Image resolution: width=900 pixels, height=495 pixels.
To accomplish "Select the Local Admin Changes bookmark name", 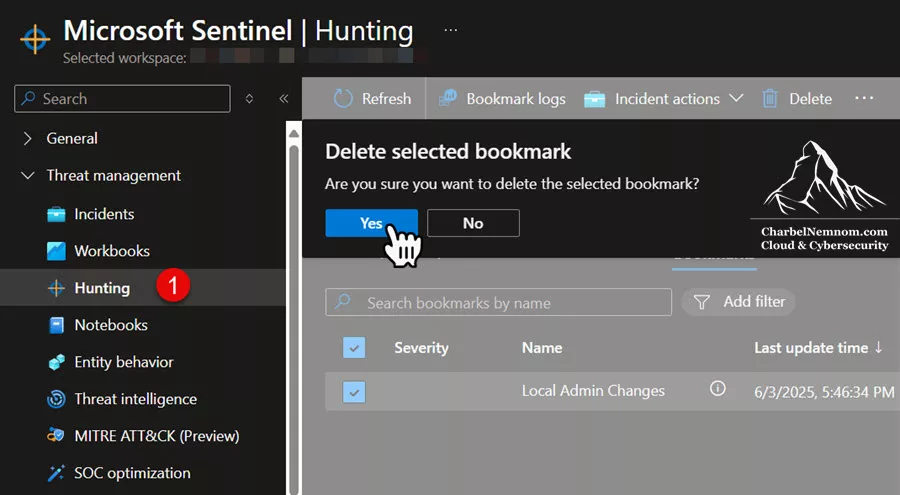I will tap(593, 390).
